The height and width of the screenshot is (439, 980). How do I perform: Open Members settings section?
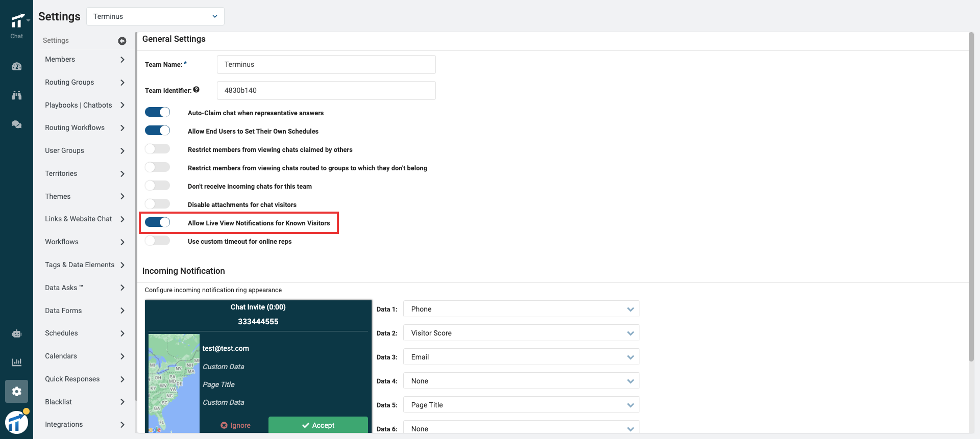60,59
